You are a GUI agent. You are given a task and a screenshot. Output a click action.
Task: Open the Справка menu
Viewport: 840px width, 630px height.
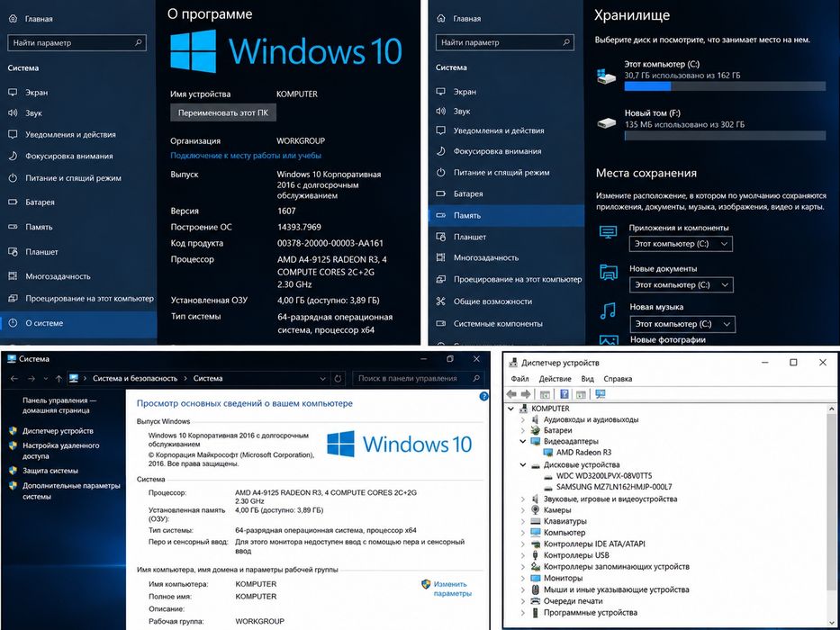pos(618,379)
